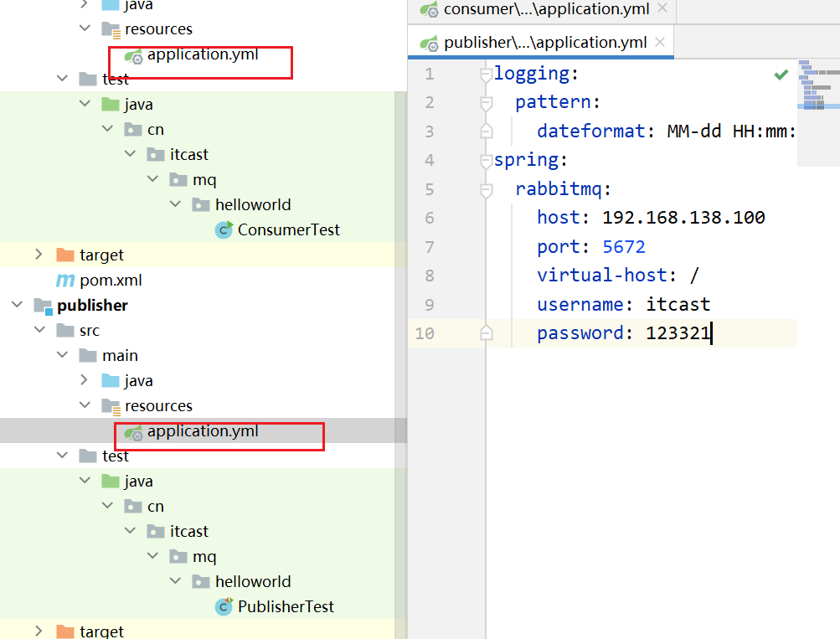This screenshot has width=840, height=639.
Task: Click the publisher main folder icon
Action: pyautogui.click(x=88, y=356)
